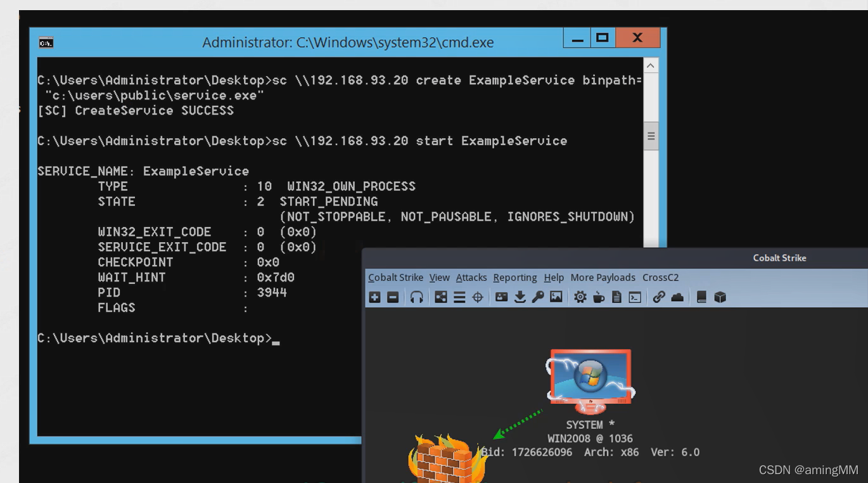
Task: Click the WAIT_HINT value 0x7d0
Action: [276, 277]
